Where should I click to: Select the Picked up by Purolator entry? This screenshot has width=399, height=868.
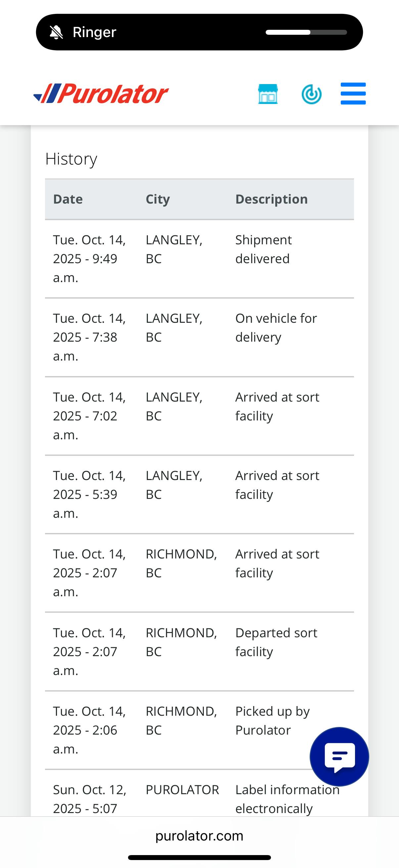click(199, 730)
